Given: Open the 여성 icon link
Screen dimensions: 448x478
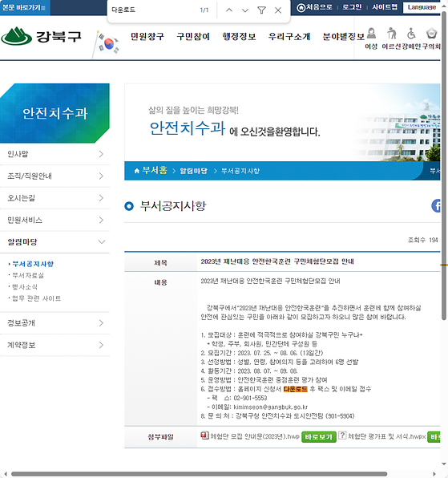Looking at the screenshot, I should (x=371, y=38).
